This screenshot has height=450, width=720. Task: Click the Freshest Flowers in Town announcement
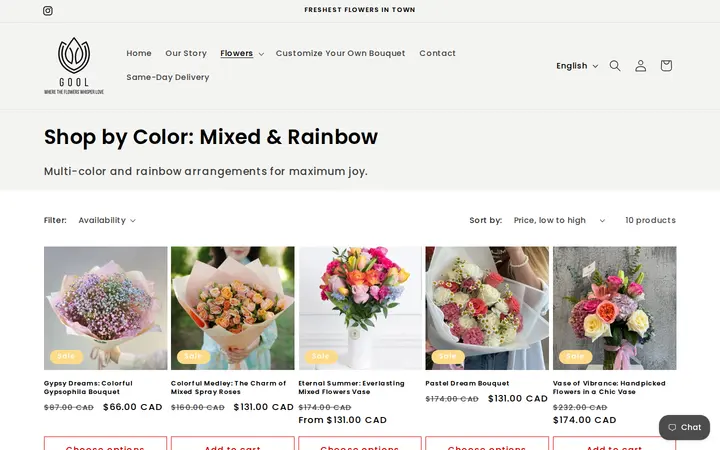point(360,10)
